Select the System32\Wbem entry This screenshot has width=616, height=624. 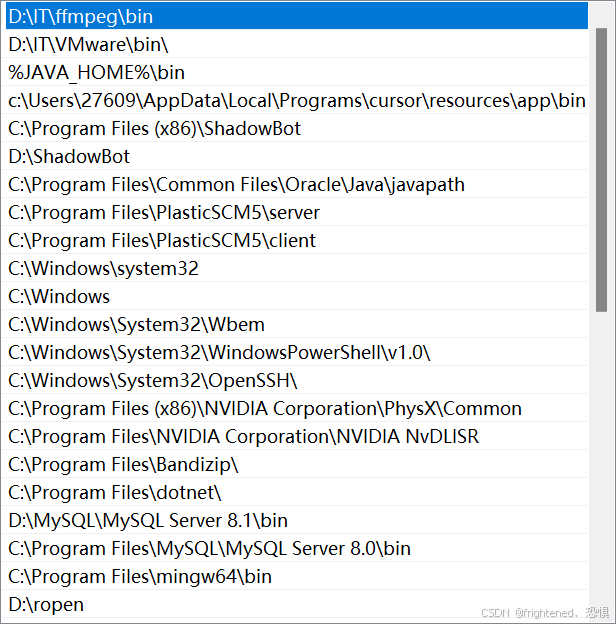coord(296,324)
